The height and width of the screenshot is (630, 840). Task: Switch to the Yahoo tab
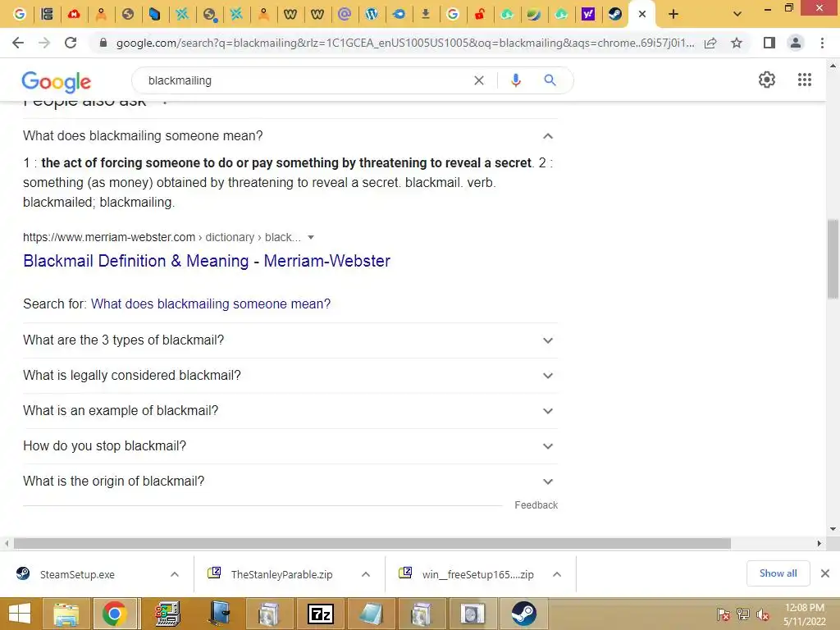click(588, 15)
